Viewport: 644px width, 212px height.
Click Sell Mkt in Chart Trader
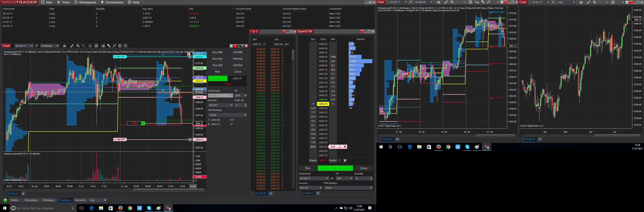(238, 52)
